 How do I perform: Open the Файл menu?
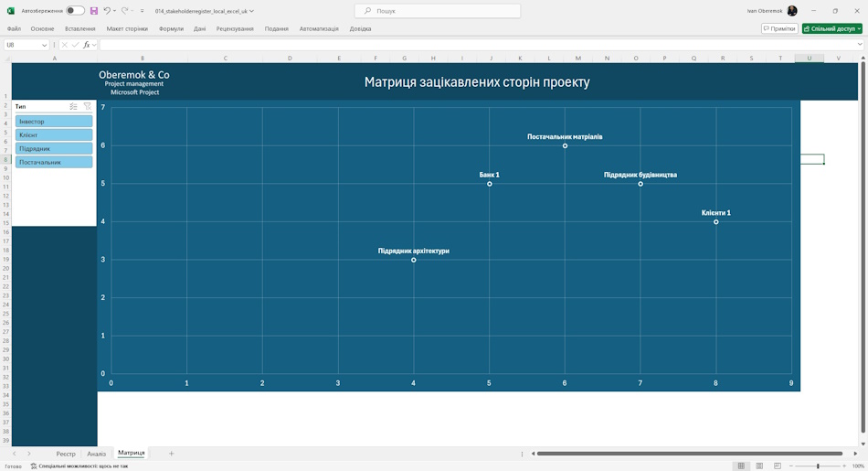[14, 29]
